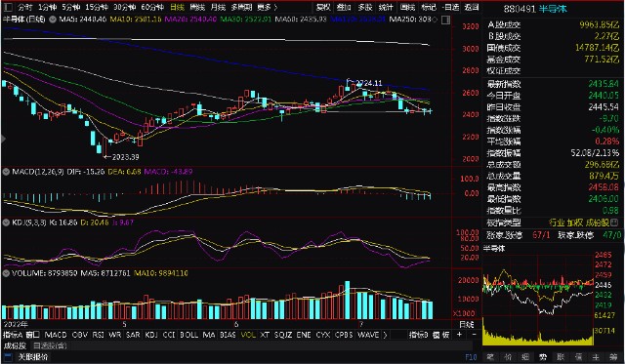The image size is (625, 364).
Task: Click the blue window icon beside 关联报价
Action: [9, 357]
